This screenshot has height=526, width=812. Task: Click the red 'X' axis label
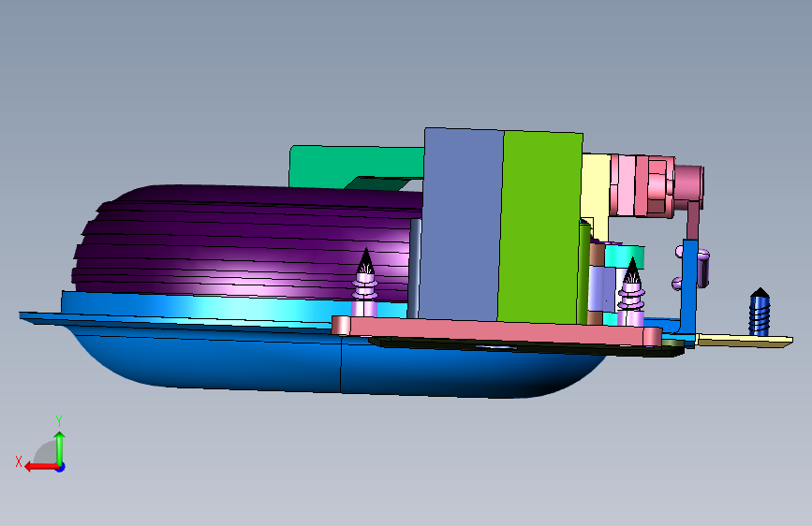[x=19, y=461]
